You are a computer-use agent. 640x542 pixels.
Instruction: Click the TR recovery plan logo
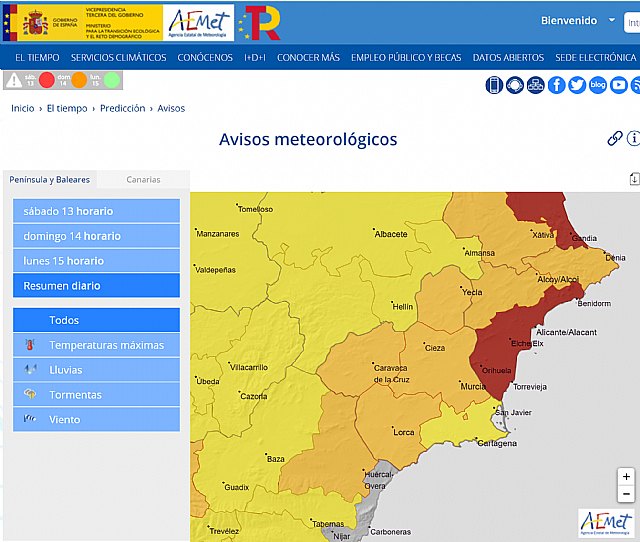(x=259, y=23)
